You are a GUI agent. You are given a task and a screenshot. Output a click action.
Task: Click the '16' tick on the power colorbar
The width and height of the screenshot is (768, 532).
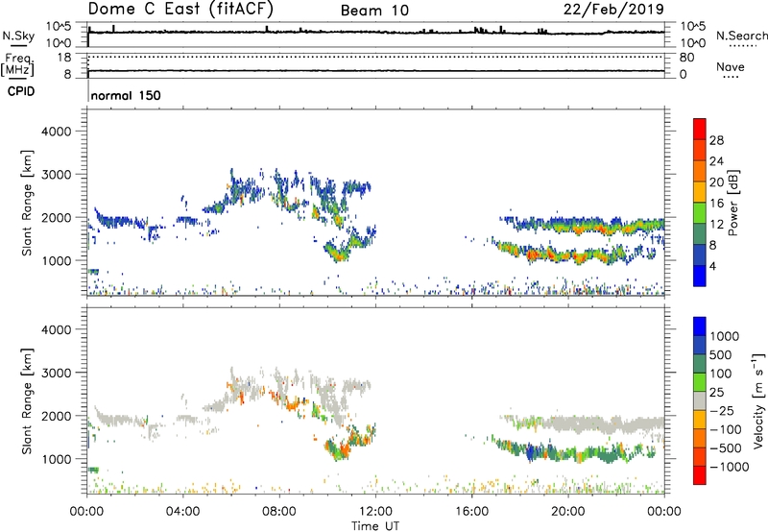716,204
